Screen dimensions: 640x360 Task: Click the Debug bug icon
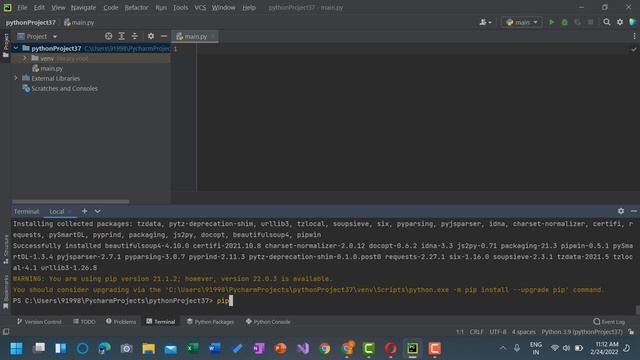[564, 22]
